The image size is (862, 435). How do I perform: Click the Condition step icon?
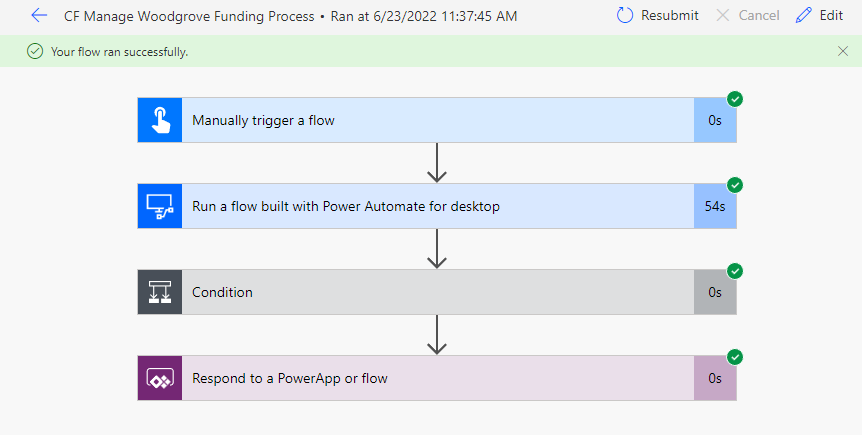click(x=160, y=292)
